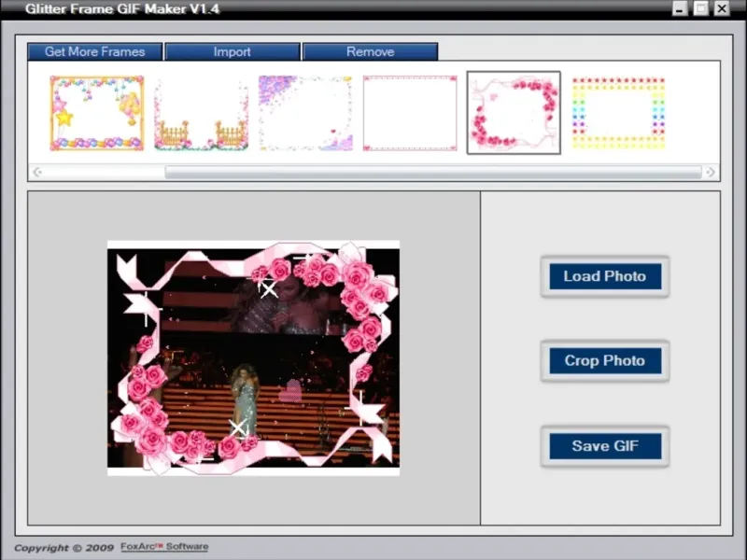Click the right arrow of the frame scrollbar
This screenshot has width=747, height=560.
click(711, 172)
